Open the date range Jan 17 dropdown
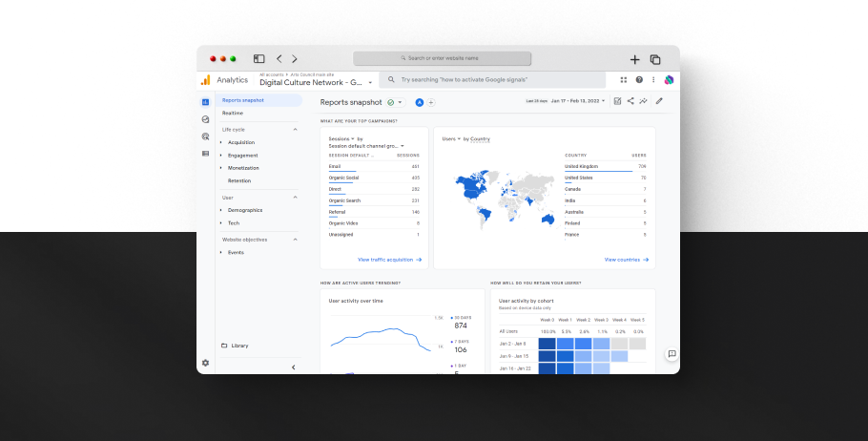The image size is (868, 441). [578, 101]
